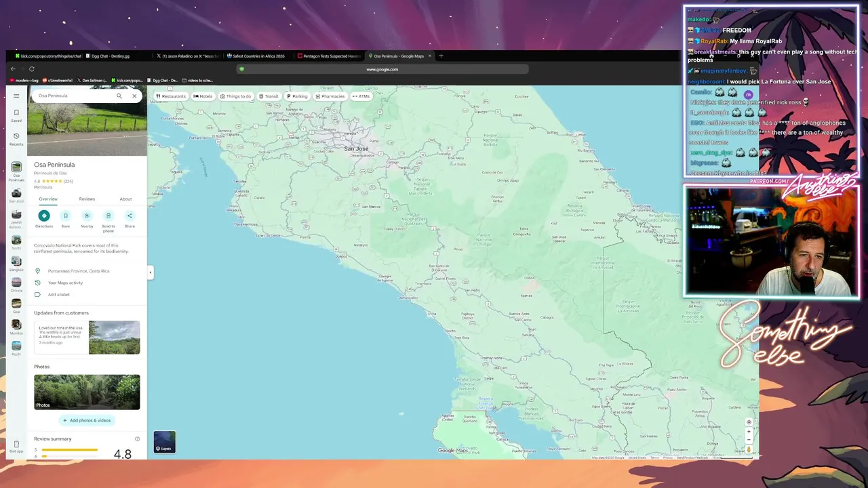Open the Google Maps hamburger menu
This screenshot has width=868, height=488.
[16, 96]
